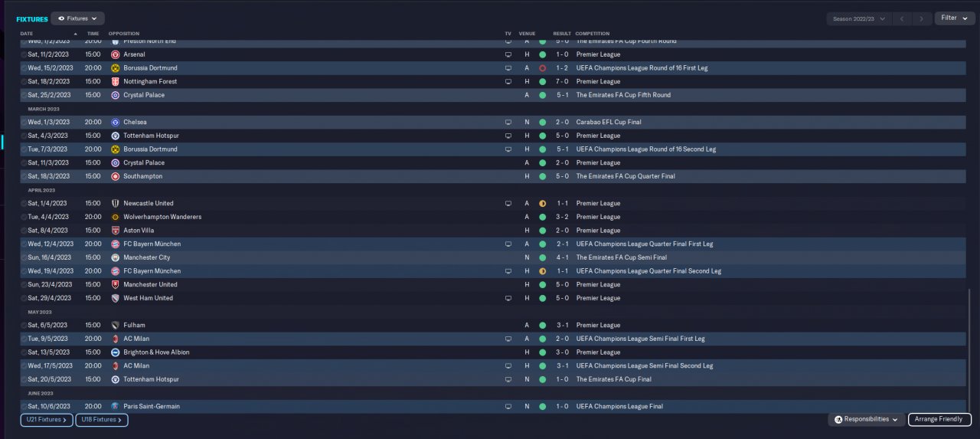
Task: Click opposition name West Ham United
Action: click(x=148, y=299)
